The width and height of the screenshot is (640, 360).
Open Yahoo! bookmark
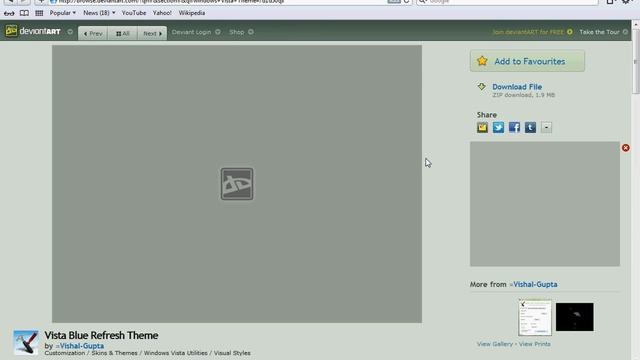click(162, 13)
